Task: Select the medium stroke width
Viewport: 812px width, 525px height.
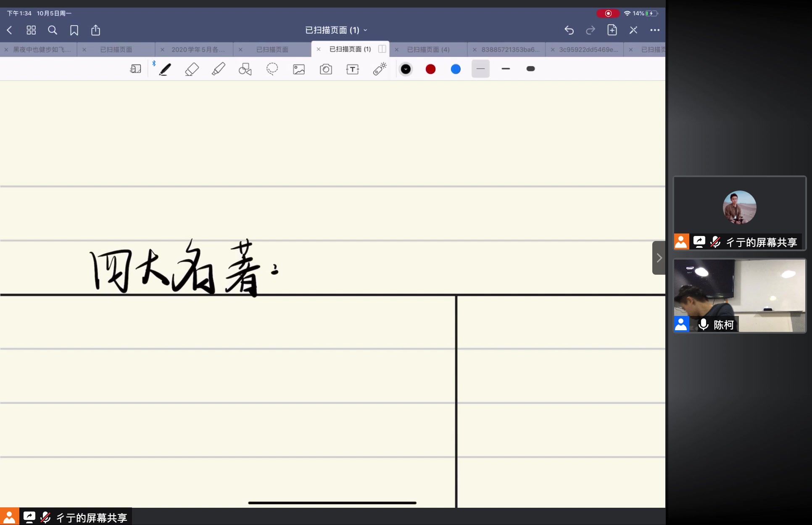Action: (x=506, y=69)
